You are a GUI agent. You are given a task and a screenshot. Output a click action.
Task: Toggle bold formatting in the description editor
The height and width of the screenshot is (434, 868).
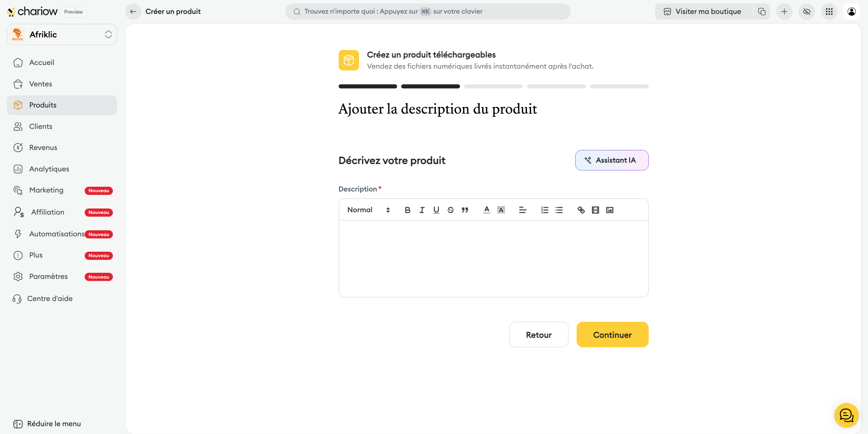tap(407, 210)
